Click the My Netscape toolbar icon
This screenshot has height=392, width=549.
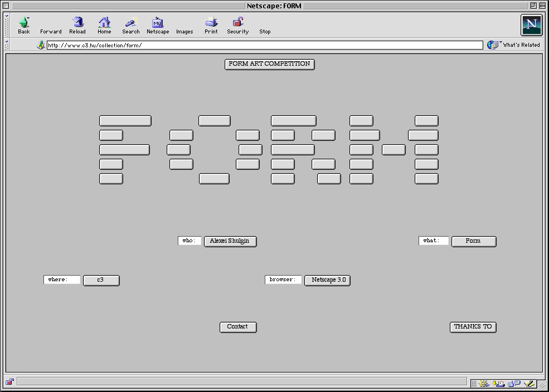click(158, 23)
